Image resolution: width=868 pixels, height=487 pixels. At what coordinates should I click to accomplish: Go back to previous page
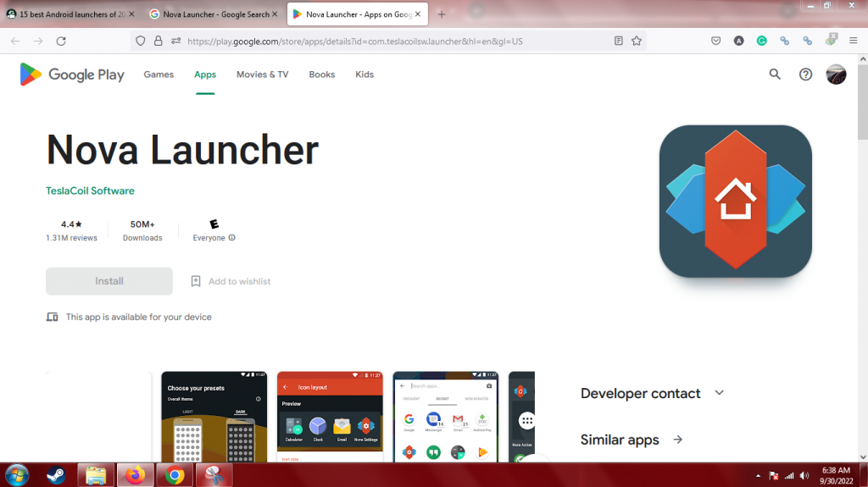(15, 41)
